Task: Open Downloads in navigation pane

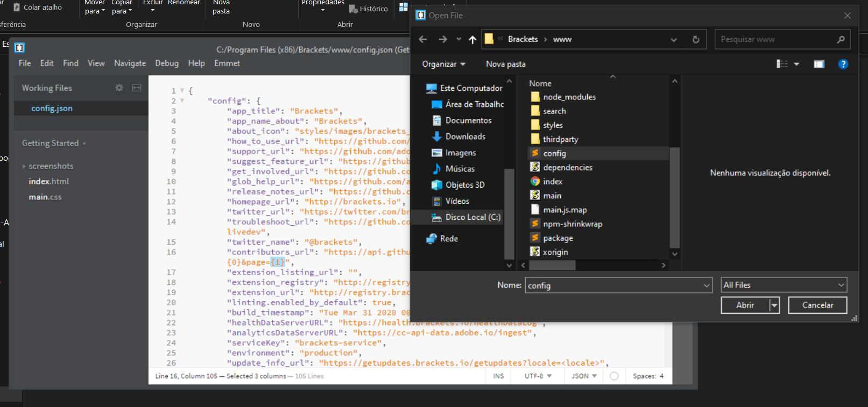Action: pos(459,137)
